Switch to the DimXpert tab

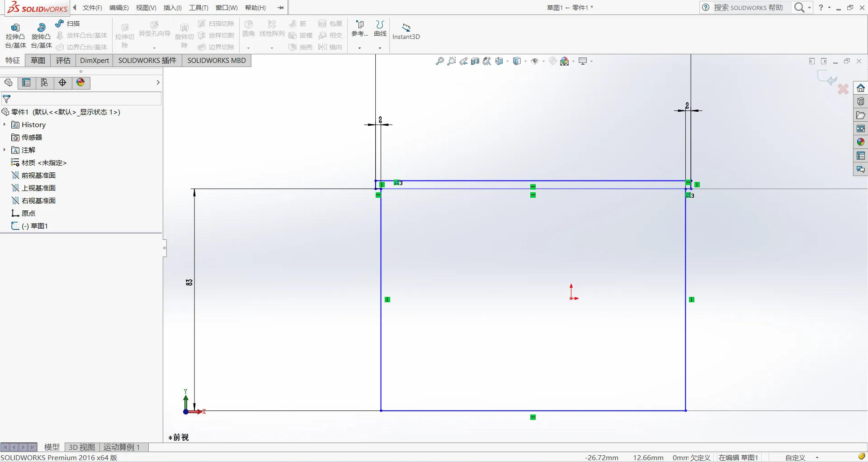click(94, 60)
